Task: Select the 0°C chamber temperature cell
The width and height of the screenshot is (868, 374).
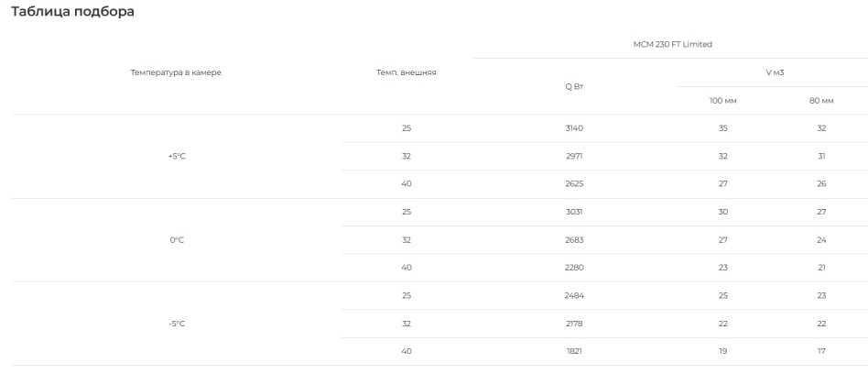Action: pyautogui.click(x=177, y=239)
